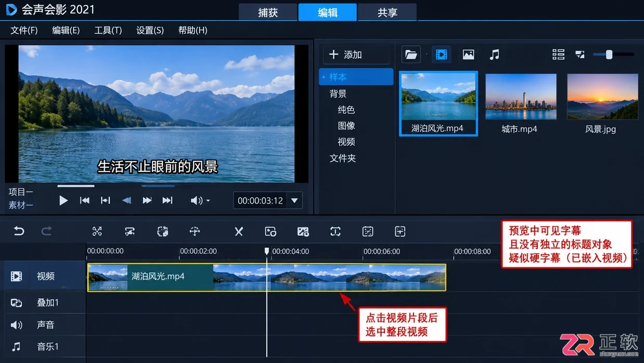Click the rotating dashed-square icon in timeline toolbar
This screenshot has height=363, width=644.
(163, 231)
